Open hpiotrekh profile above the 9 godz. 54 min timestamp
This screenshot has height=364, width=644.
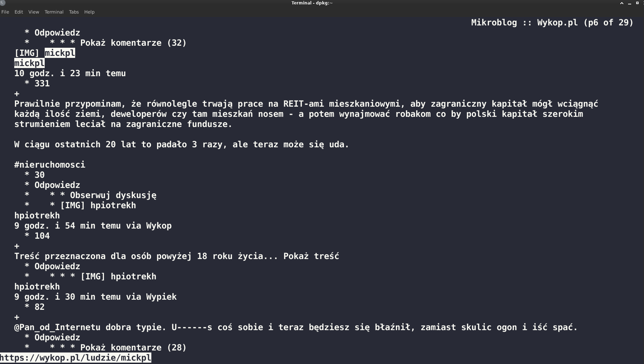click(x=37, y=216)
